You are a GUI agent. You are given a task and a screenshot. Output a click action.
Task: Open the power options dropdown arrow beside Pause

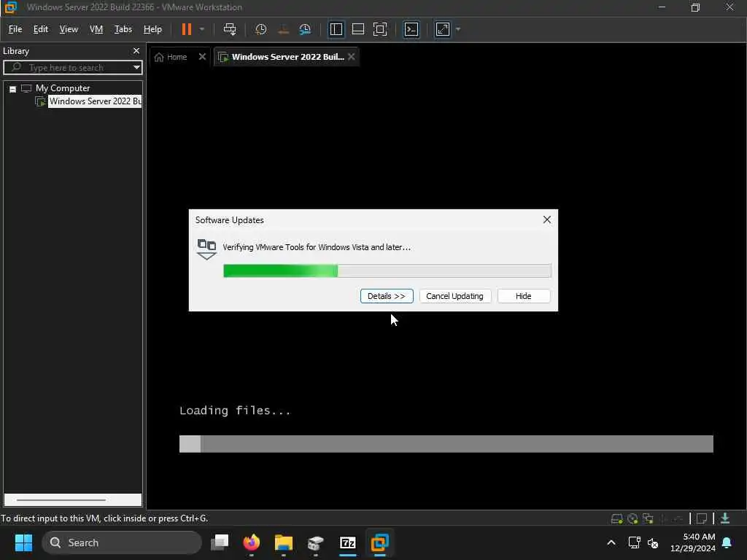click(x=202, y=29)
